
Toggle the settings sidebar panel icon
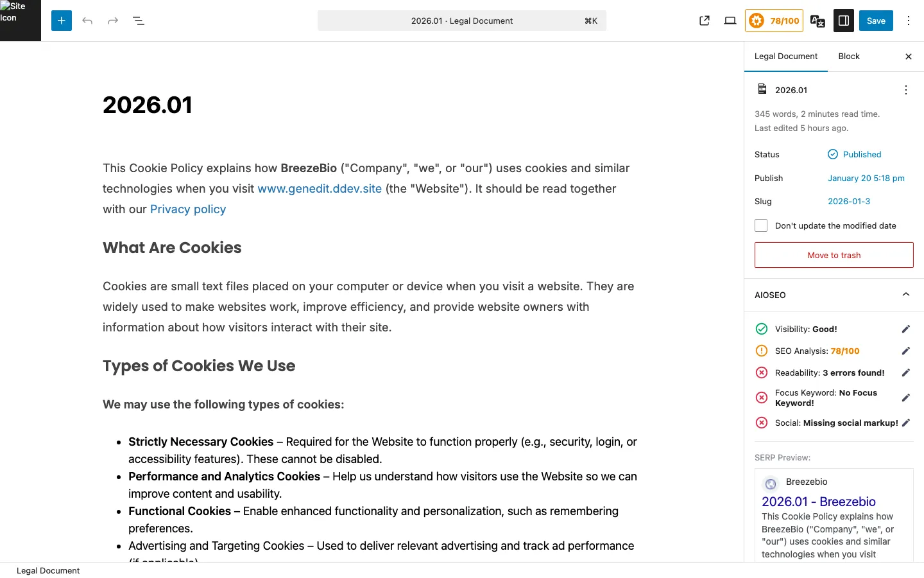[x=844, y=21]
